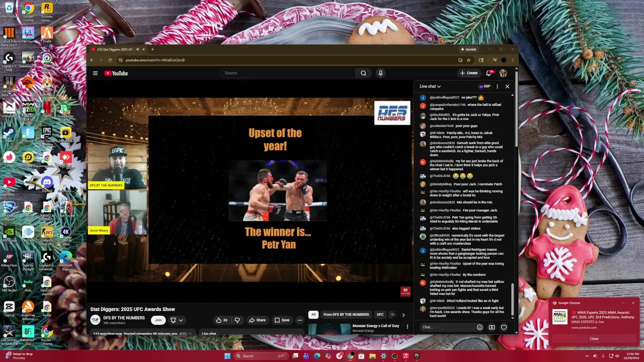Click the 0XP points badge in chat
This screenshot has height=362, width=644.
click(485, 86)
